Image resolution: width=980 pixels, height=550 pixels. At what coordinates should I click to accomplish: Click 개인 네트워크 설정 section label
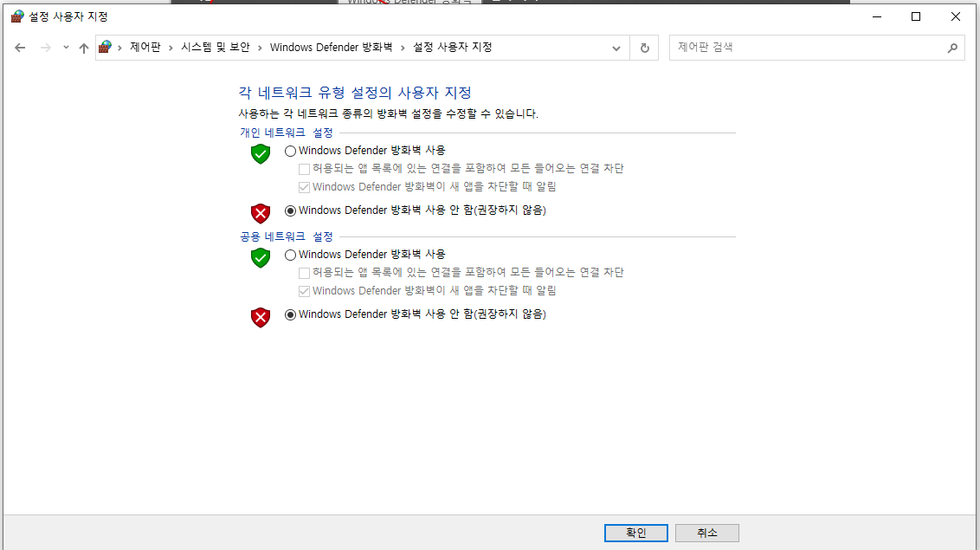287,133
